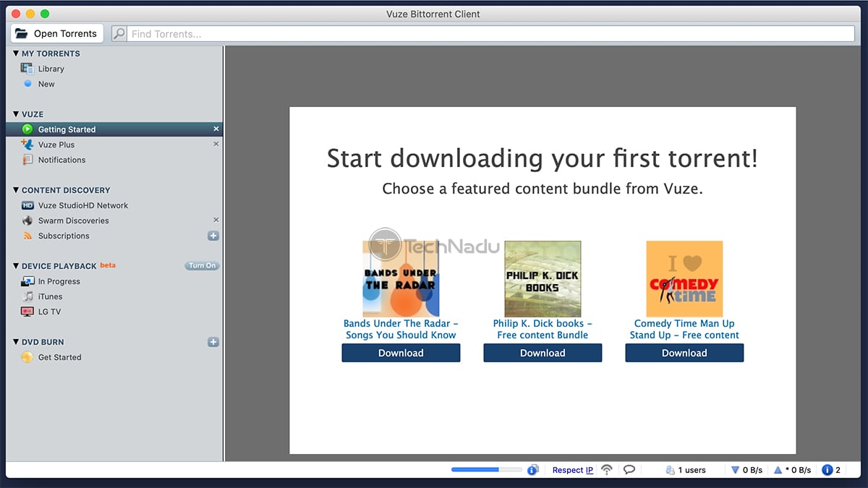Viewport: 868px width, 488px height.
Task: Open the Philip K. Dick books title link
Action: pos(542,329)
